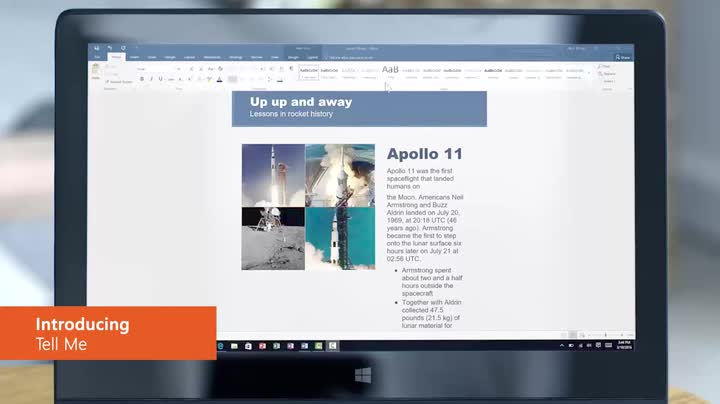Viewport: 720px width, 404px height.
Task: Clear all formatting from selection
Action: pyautogui.click(x=220, y=69)
